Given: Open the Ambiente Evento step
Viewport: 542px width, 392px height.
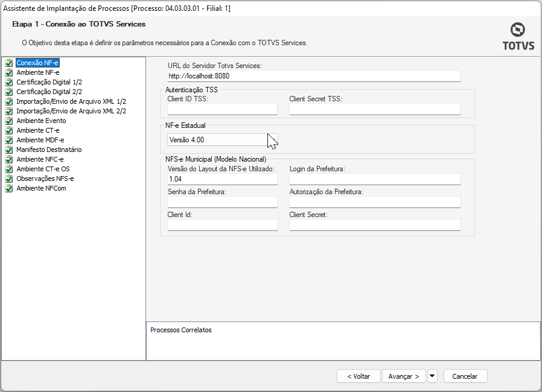Looking at the screenshot, I should pos(41,121).
